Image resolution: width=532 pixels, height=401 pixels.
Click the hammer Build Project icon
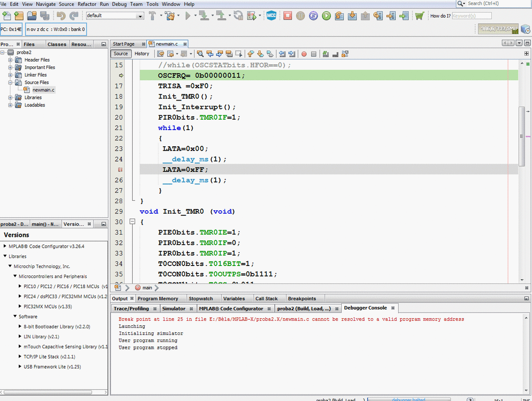coord(152,16)
